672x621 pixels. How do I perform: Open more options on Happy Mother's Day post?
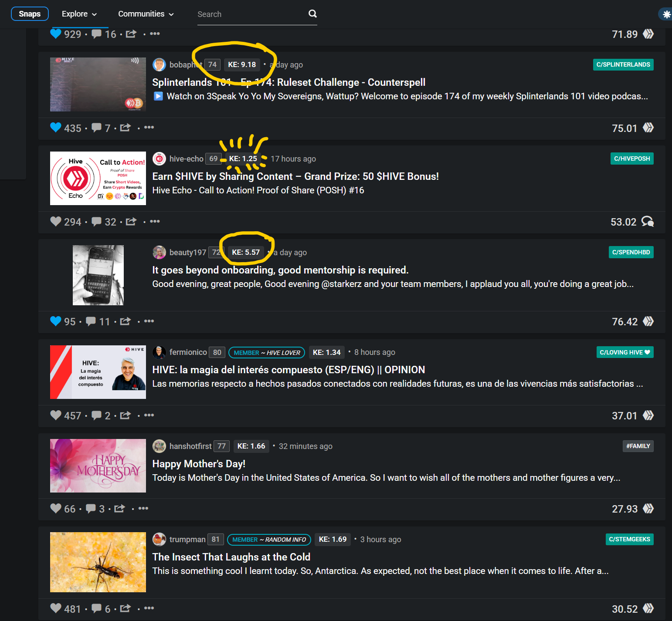point(143,508)
